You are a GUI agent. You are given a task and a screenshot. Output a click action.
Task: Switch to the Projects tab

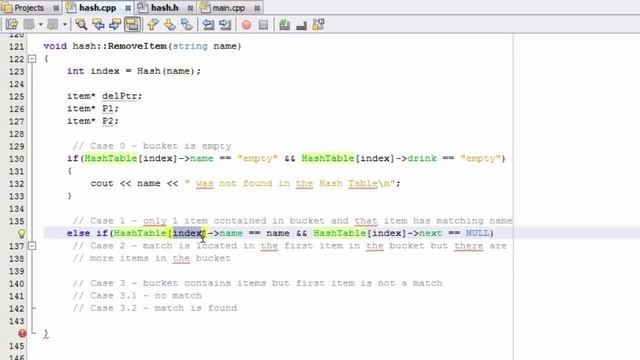pyautogui.click(x=29, y=8)
